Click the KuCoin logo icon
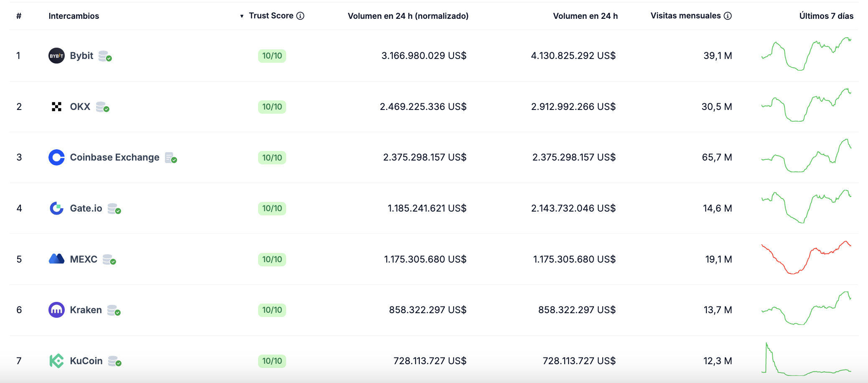The width and height of the screenshot is (868, 383). (x=56, y=361)
